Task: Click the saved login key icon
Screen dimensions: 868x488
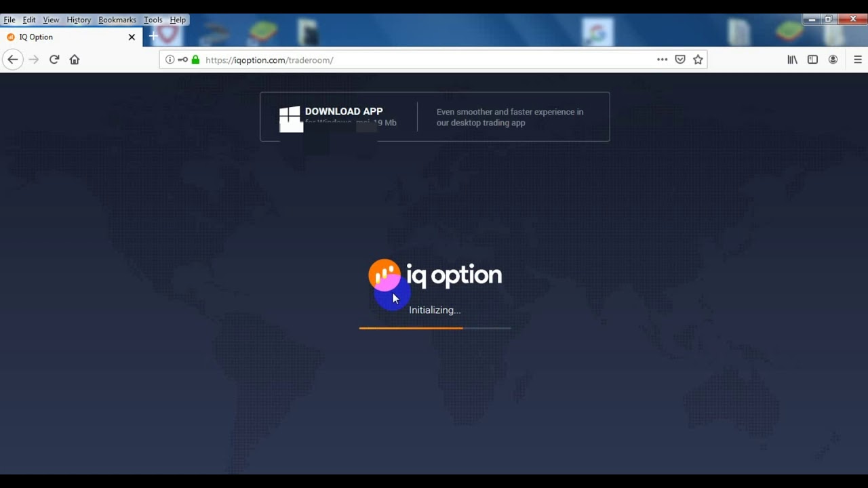Action: click(x=183, y=60)
